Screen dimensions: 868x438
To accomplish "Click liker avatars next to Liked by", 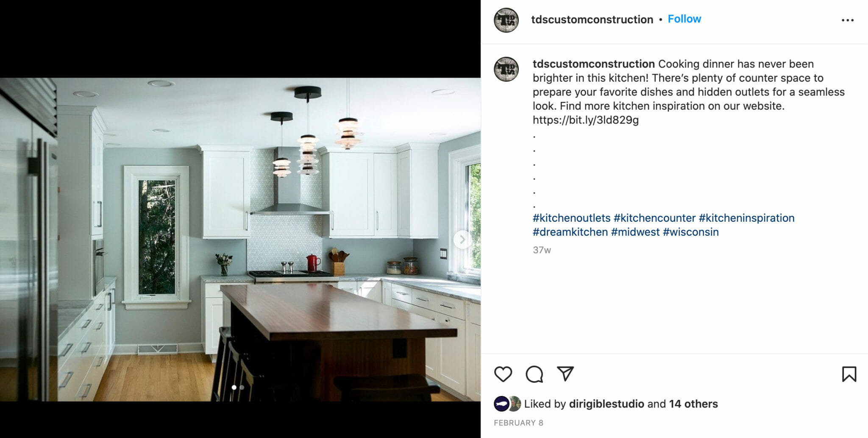I will pos(507,404).
